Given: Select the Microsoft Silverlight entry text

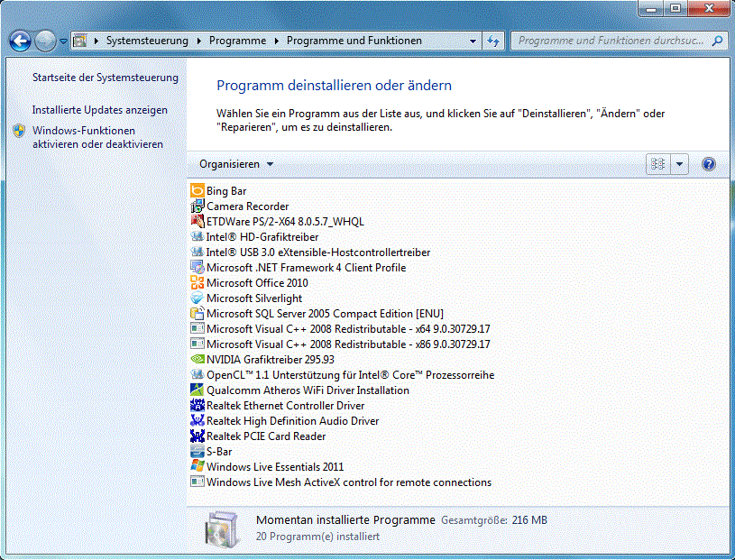Looking at the screenshot, I should click(254, 298).
